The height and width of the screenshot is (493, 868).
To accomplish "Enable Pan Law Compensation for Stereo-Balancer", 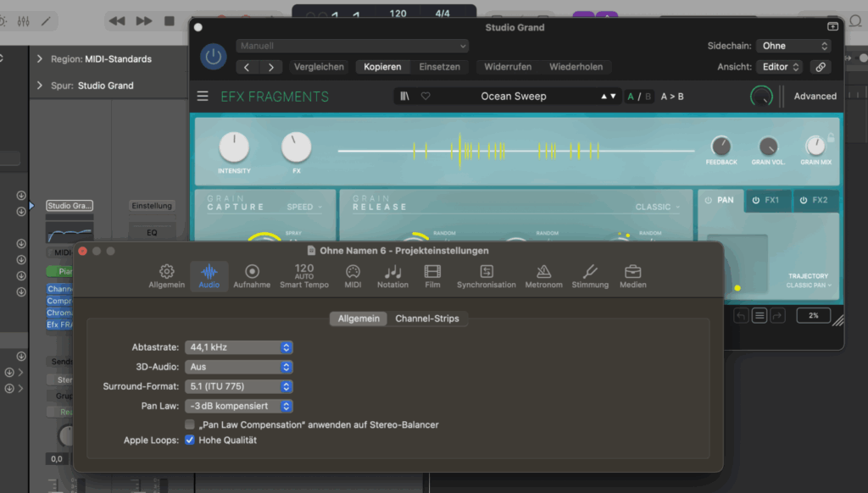I will pos(190,424).
